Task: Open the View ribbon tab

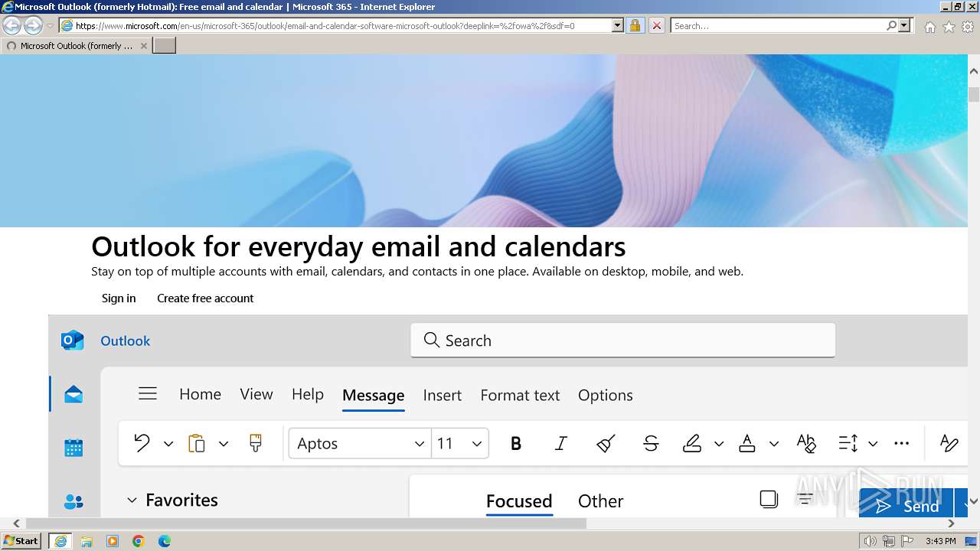Action: [x=256, y=394]
